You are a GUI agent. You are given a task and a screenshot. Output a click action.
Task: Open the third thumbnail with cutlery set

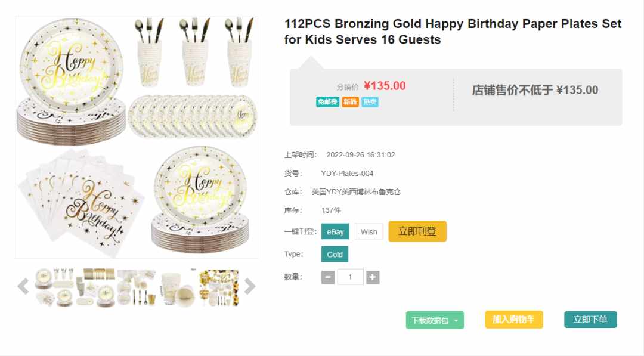(x=137, y=287)
